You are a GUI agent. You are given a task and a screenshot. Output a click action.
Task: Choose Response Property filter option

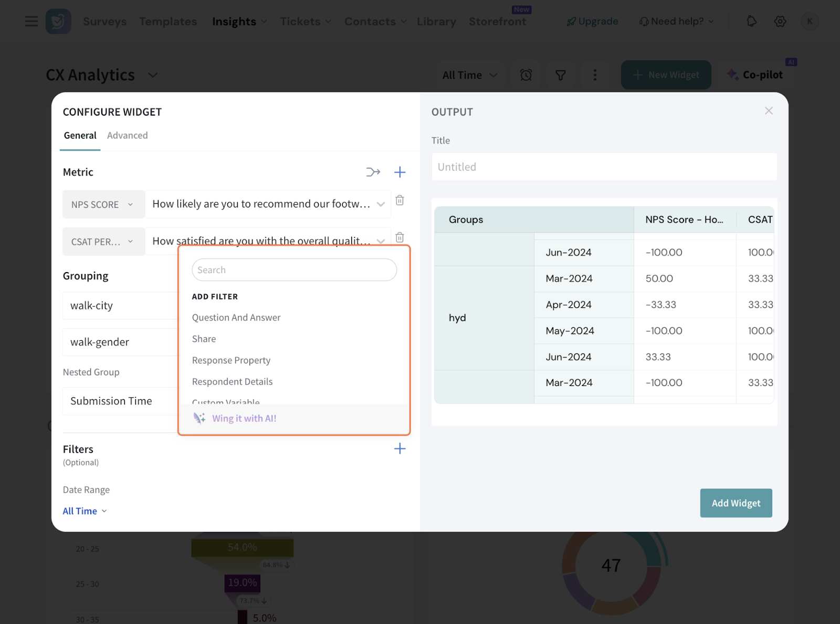(x=231, y=360)
